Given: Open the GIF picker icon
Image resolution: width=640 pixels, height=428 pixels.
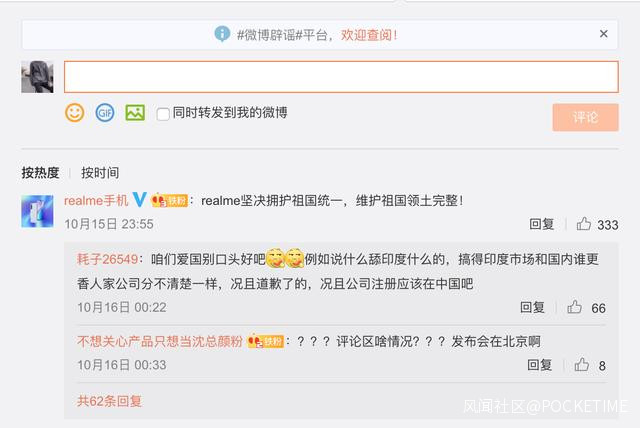Looking at the screenshot, I should pyautogui.click(x=105, y=113).
